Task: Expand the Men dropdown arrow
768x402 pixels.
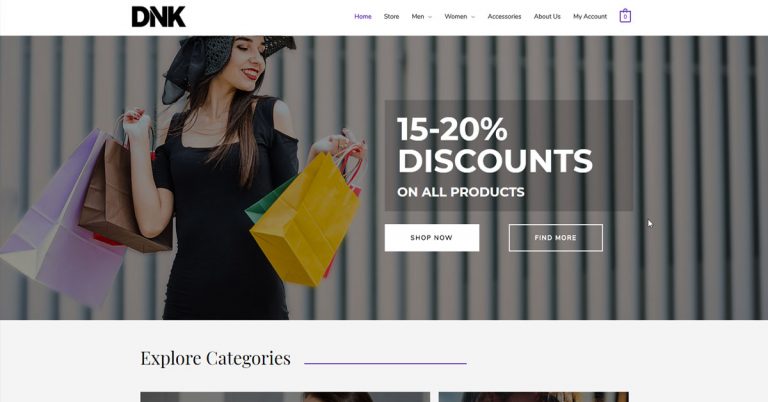Action: coord(430,17)
